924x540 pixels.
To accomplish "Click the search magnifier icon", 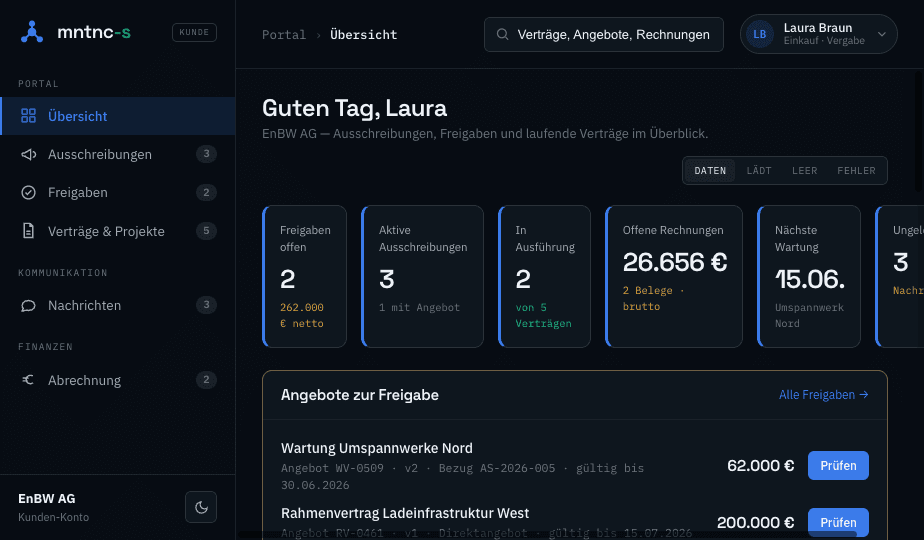I will (502, 34).
